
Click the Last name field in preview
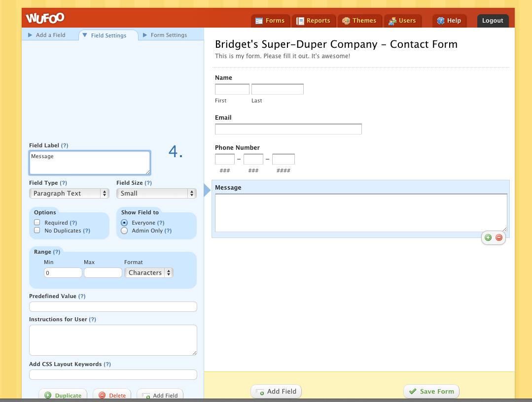click(x=278, y=89)
